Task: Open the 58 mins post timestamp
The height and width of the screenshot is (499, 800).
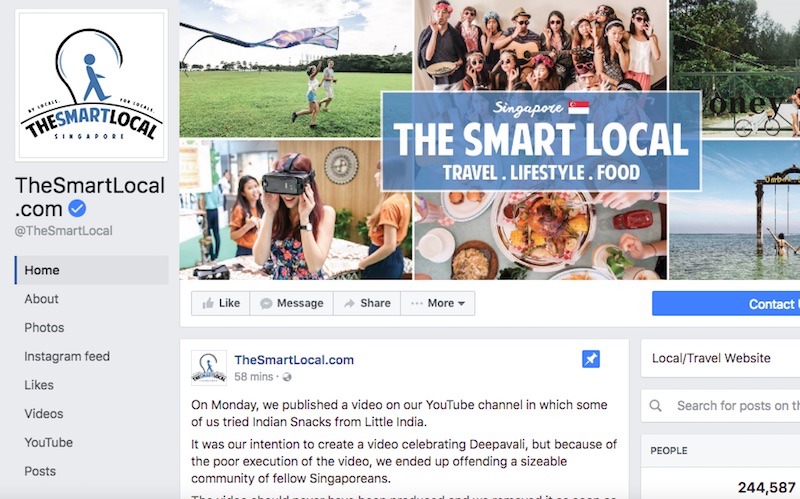Action: [254, 377]
